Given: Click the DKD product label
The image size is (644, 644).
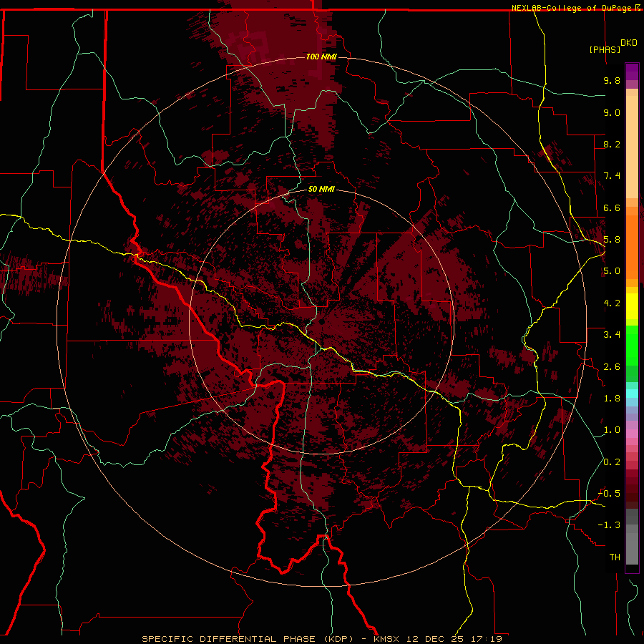Looking at the screenshot, I should [629, 43].
